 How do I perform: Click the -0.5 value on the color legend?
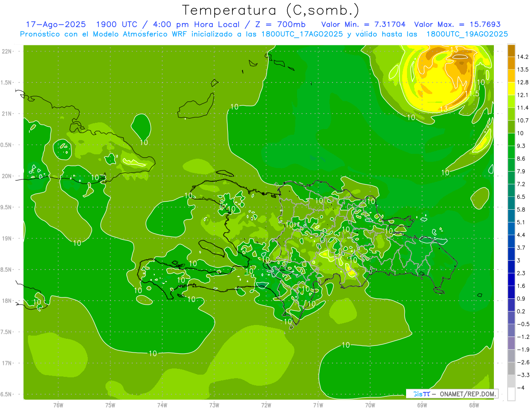pyautogui.click(x=523, y=324)
